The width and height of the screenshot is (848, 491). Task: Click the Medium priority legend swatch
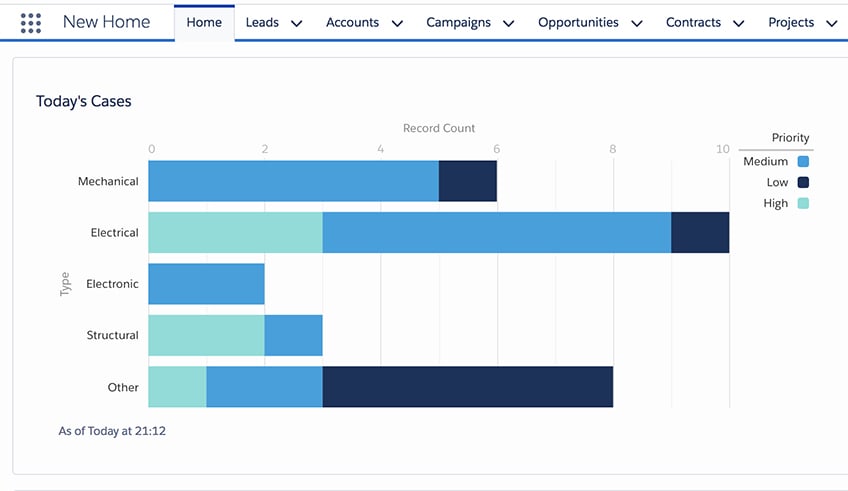pyautogui.click(x=802, y=162)
